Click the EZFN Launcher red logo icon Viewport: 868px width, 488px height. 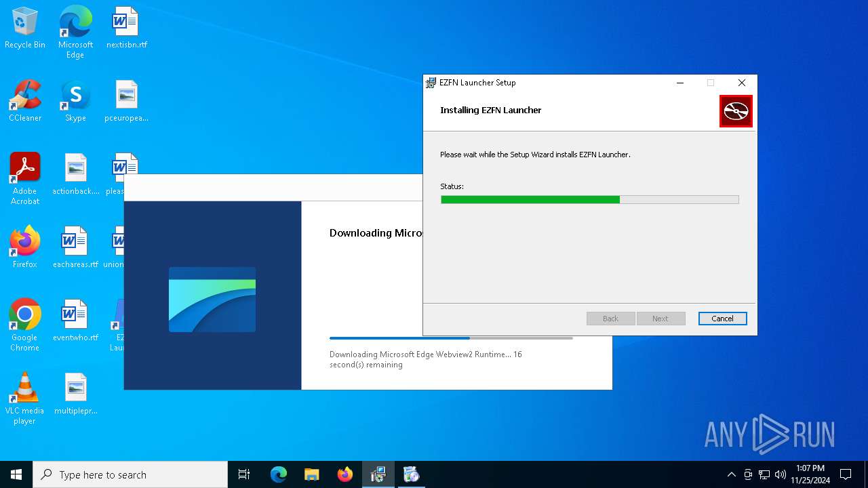click(x=736, y=110)
